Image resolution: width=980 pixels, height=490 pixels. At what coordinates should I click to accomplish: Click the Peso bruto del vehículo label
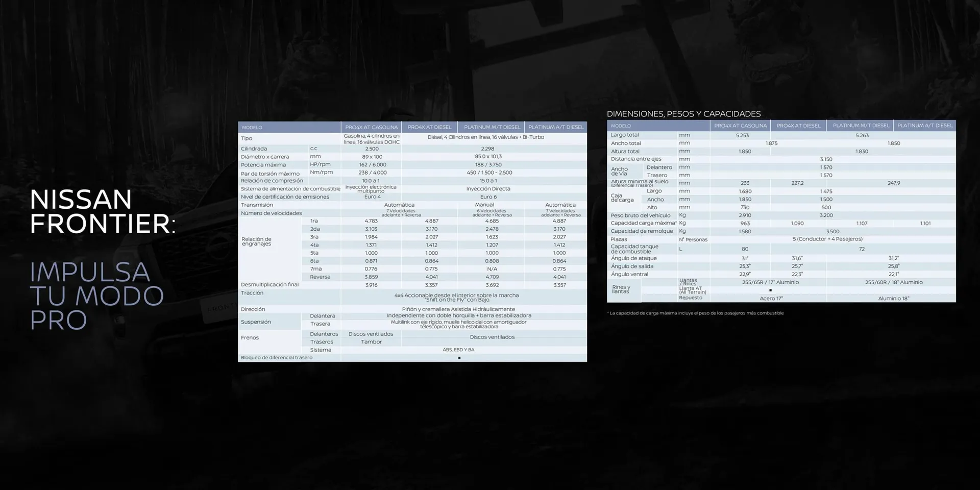click(x=640, y=215)
